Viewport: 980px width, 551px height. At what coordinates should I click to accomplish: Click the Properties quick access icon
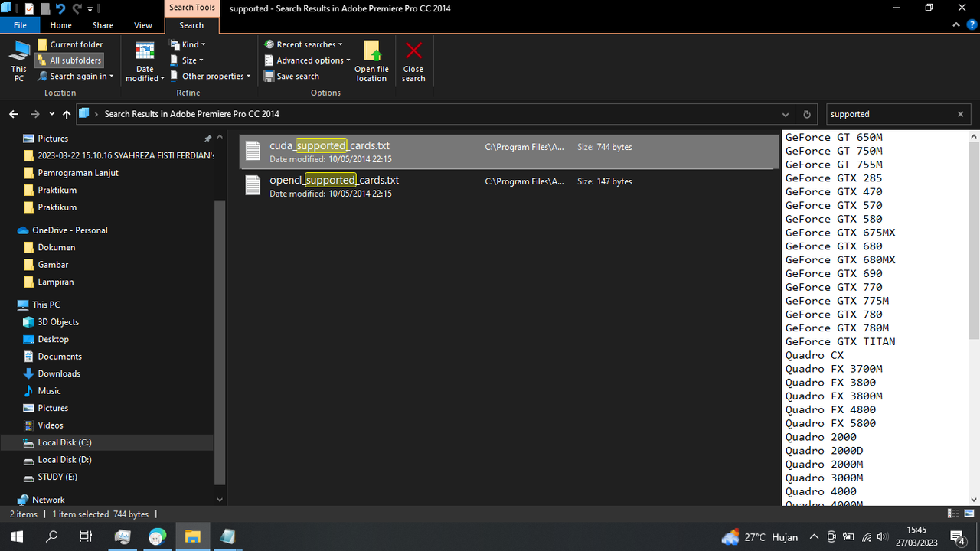click(x=29, y=8)
